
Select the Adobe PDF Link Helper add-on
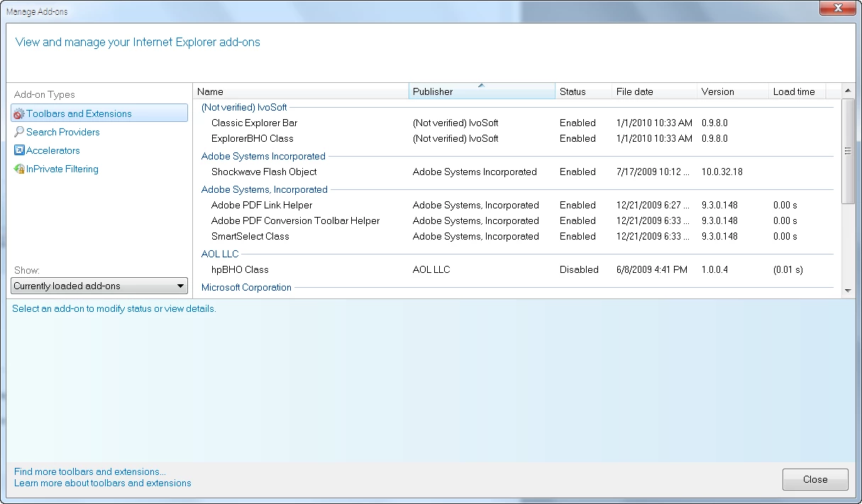point(262,205)
